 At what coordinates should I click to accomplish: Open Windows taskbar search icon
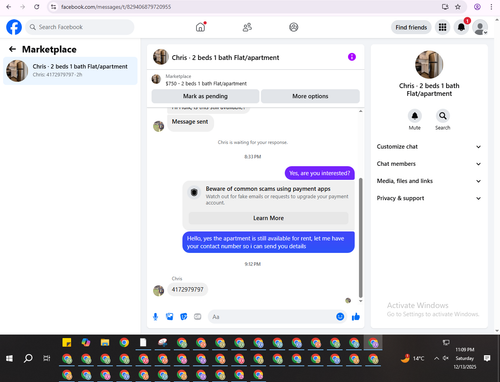28,358
